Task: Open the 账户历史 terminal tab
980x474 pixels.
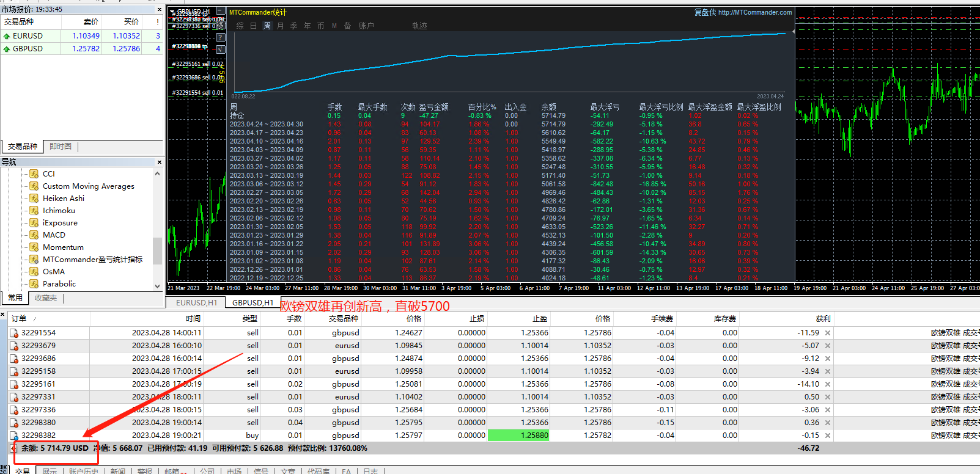Action: [x=84, y=471]
